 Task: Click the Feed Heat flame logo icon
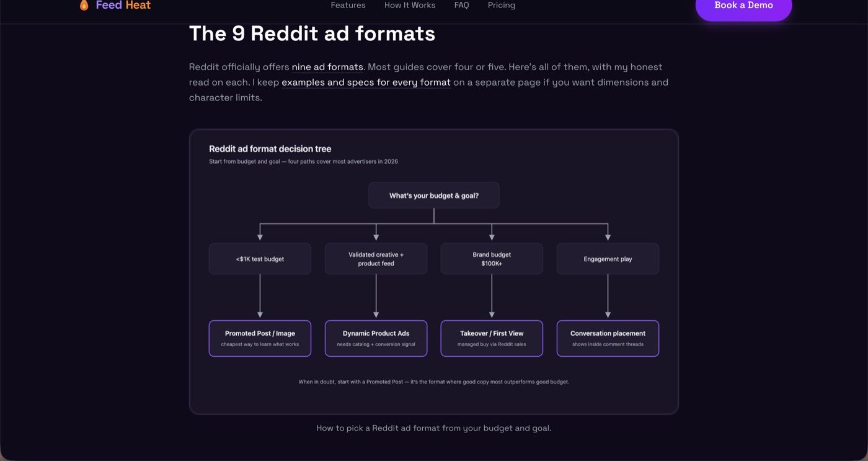point(84,5)
